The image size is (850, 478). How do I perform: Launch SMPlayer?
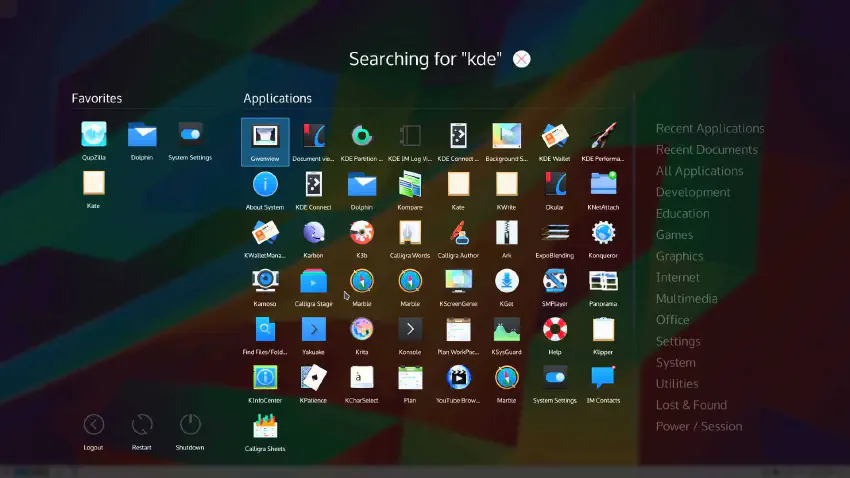(555, 287)
